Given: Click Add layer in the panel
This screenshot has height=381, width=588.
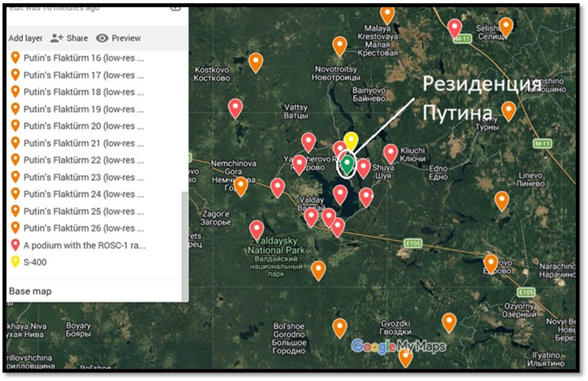Looking at the screenshot, I should (25, 38).
